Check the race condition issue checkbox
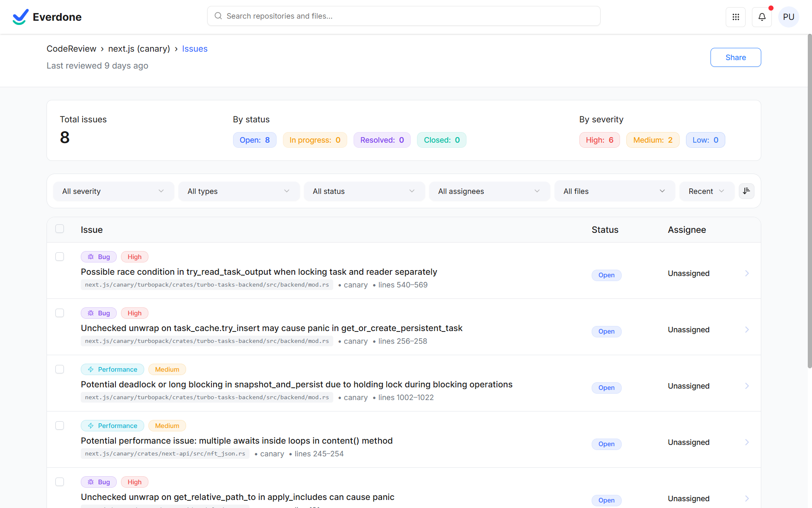Screen dimensions: 812x508 point(60,257)
